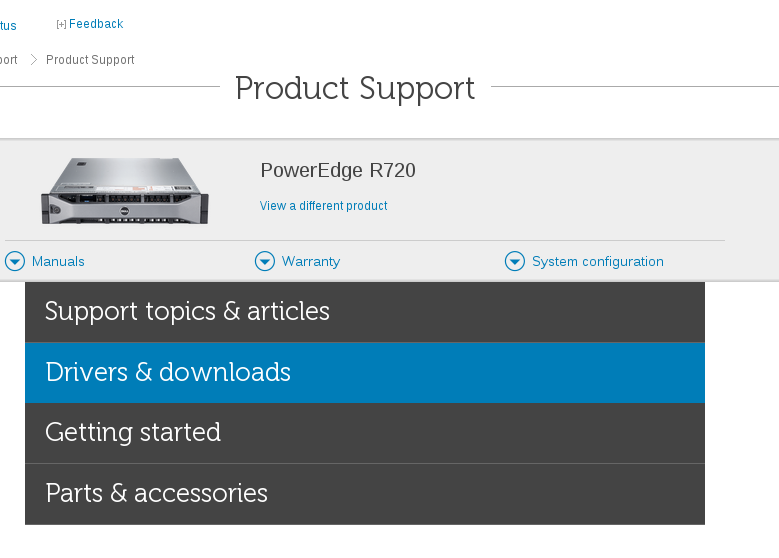This screenshot has height=558, width=779.
Task: Click the Warranty circular arrow icon
Action: click(265, 261)
